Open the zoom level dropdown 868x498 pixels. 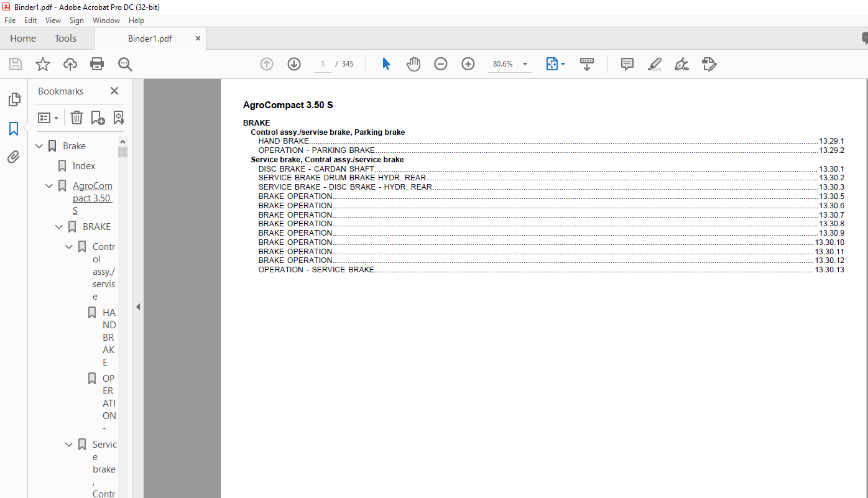(x=525, y=64)
